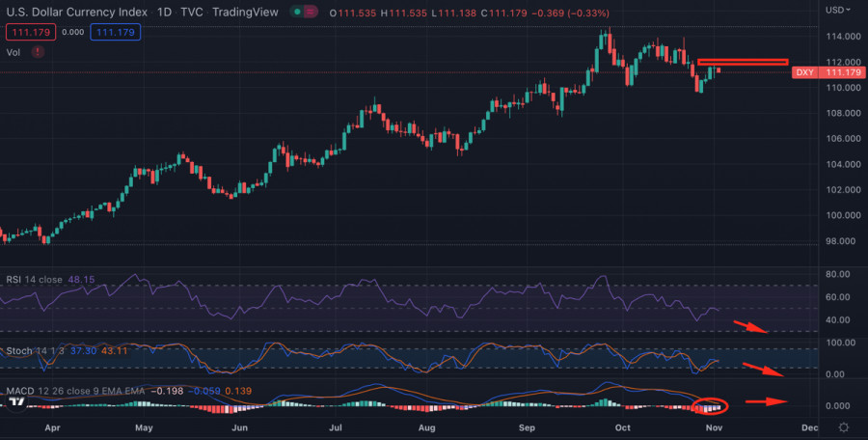868x440 pixels.
Task: Toggle the market status switch
Action: tap(306, 13)
